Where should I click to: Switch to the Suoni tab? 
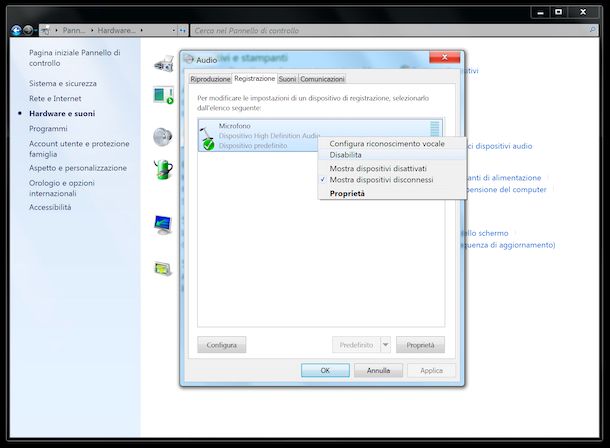coord(287,79)
